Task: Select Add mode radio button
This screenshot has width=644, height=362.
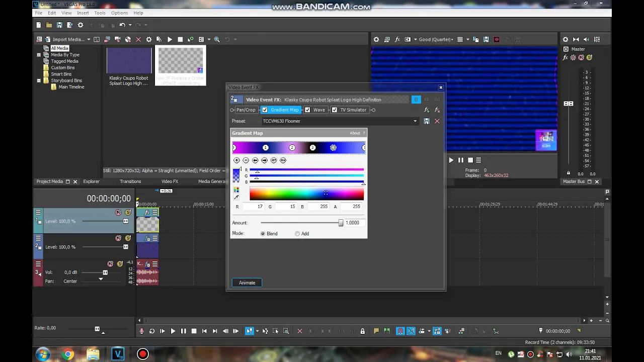Action: pyautogui.click(x=297, y=234)
